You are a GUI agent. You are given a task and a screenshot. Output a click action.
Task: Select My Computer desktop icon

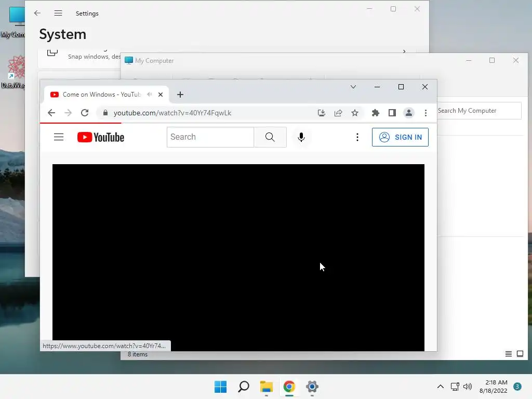pyautogui.click(x=13, y=22)
